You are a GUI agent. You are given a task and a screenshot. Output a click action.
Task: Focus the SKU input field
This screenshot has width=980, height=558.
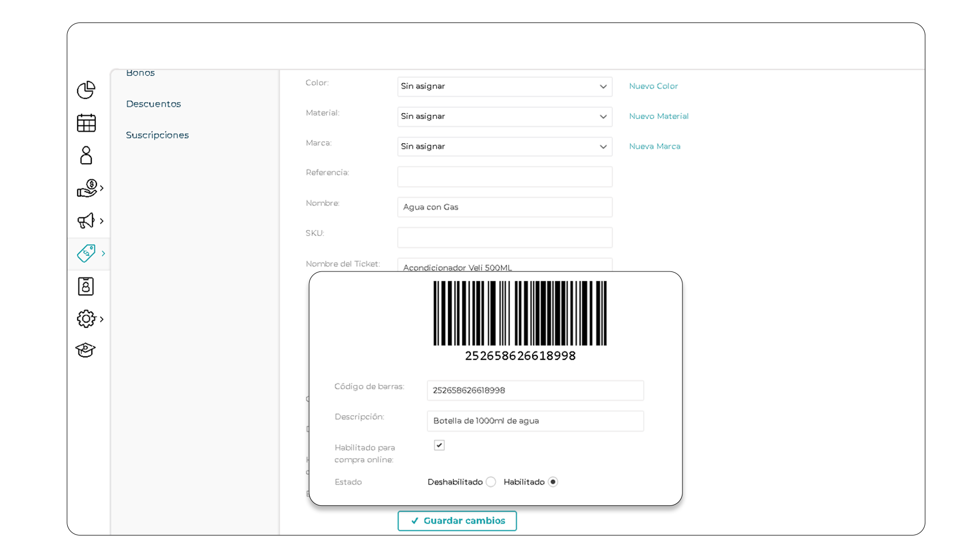click(x=505, y=238)
